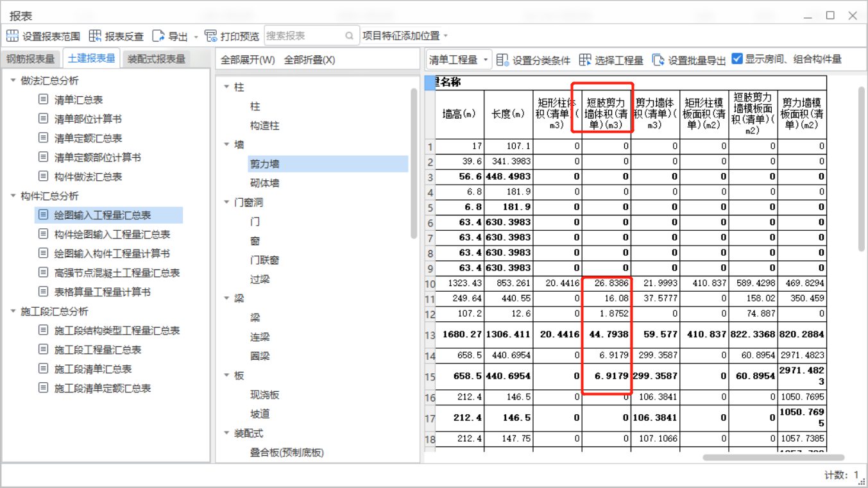The image size is (868, 488).
Task: Click the component tree vertical scrollbar
Action: [414, 164]
